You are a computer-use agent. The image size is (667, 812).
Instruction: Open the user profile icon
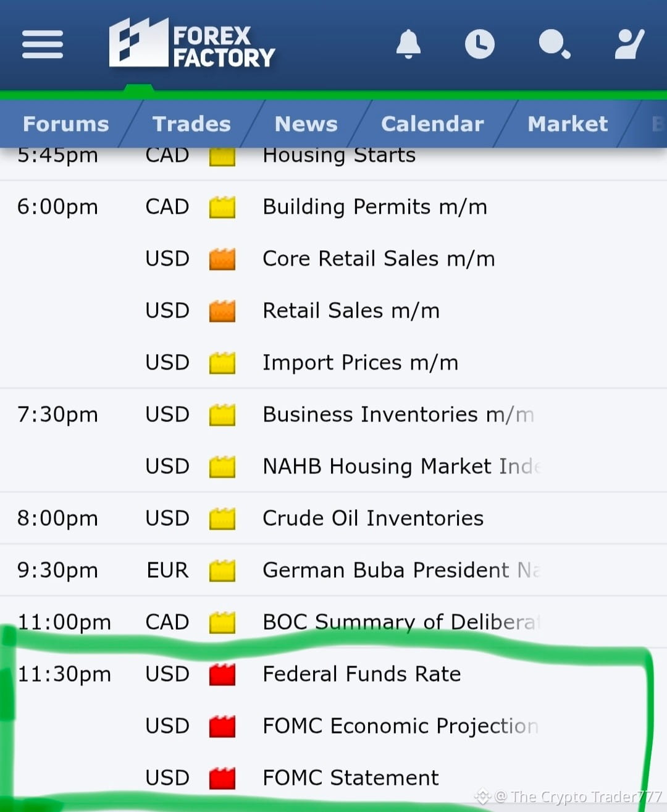[629, 44]
